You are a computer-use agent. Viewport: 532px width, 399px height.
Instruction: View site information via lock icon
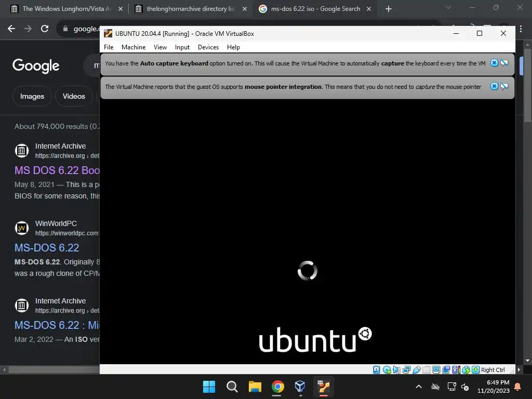click(65, 29)
